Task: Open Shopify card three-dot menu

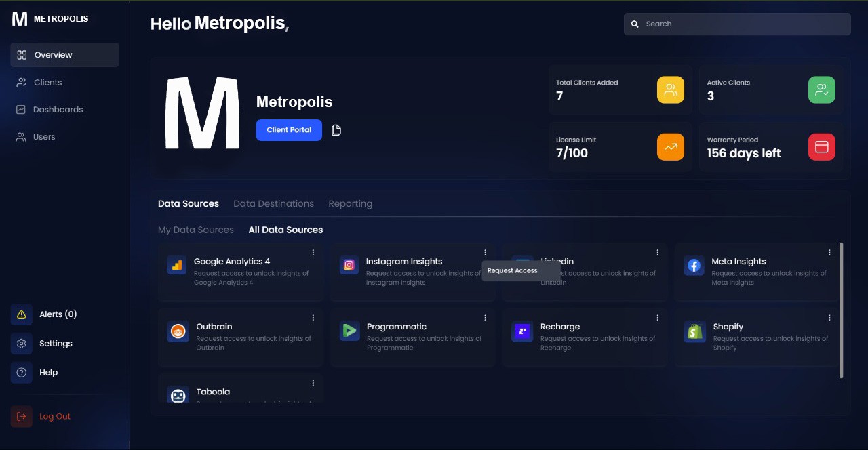Action: 829,318
